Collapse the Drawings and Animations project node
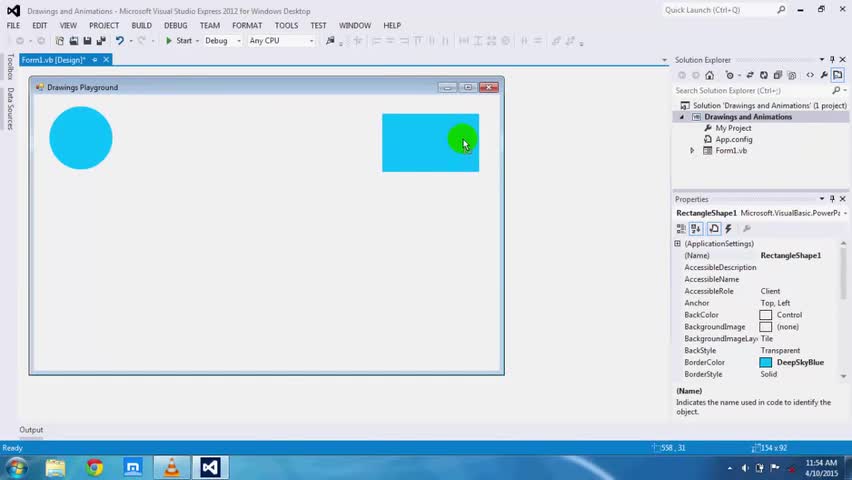The height and width of the screenshot is (480, 852). coord(682,117)
